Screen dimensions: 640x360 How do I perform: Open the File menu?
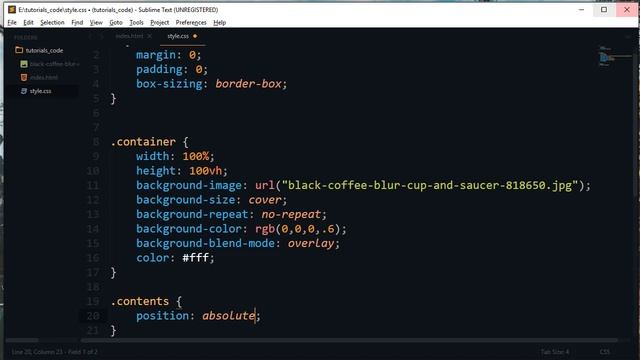(x=12, y=22)
